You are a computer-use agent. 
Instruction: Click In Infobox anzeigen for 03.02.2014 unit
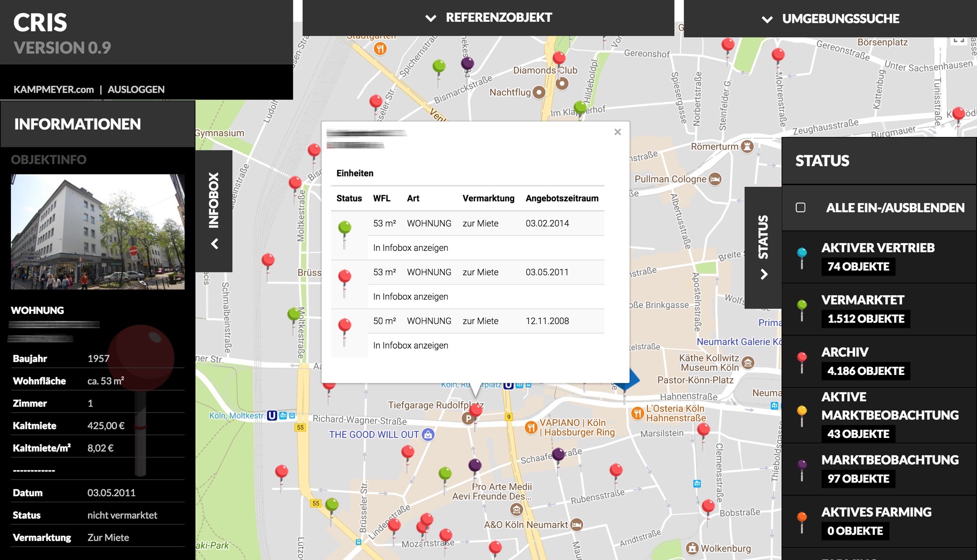[410, 248]
